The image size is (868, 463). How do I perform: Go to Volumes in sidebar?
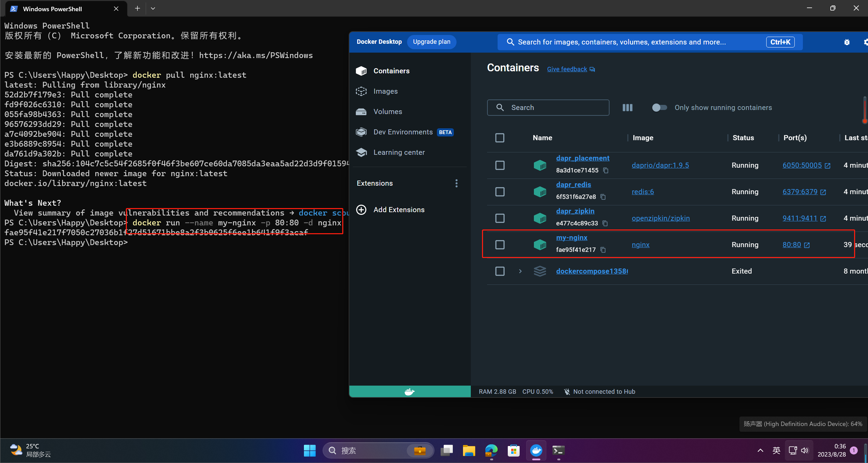(388, 112)
